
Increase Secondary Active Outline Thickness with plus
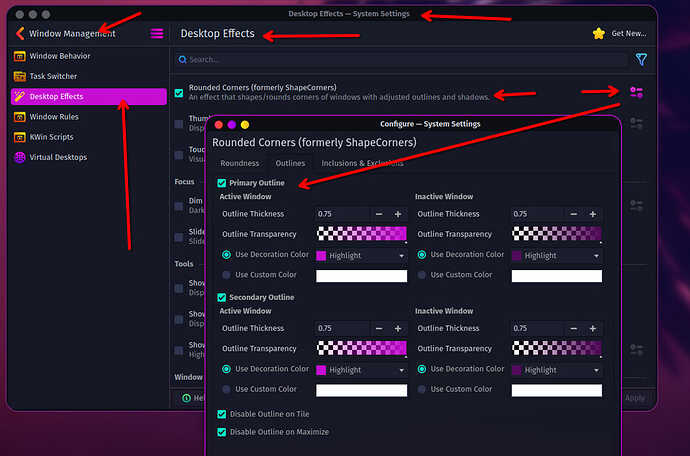pyautogui.click(x=398, y=328)
